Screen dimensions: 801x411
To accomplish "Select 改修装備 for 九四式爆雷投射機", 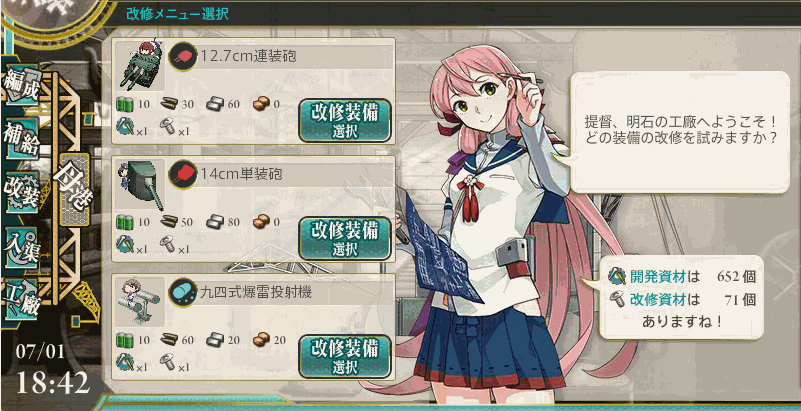I will (x=345, y=356).
